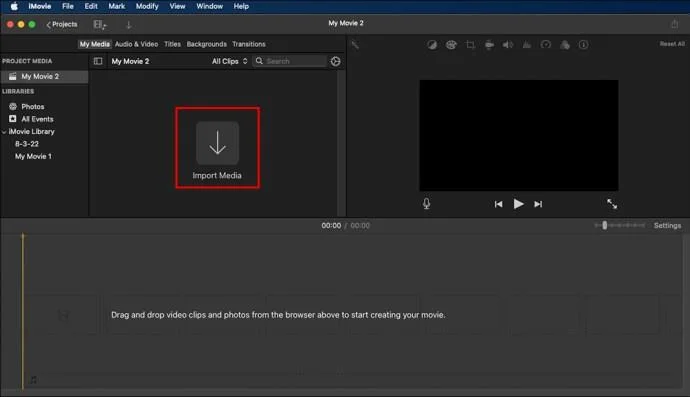
Task: Toggle the media browser layout icon
Action: pyautogui.click(x=100, y=25)
